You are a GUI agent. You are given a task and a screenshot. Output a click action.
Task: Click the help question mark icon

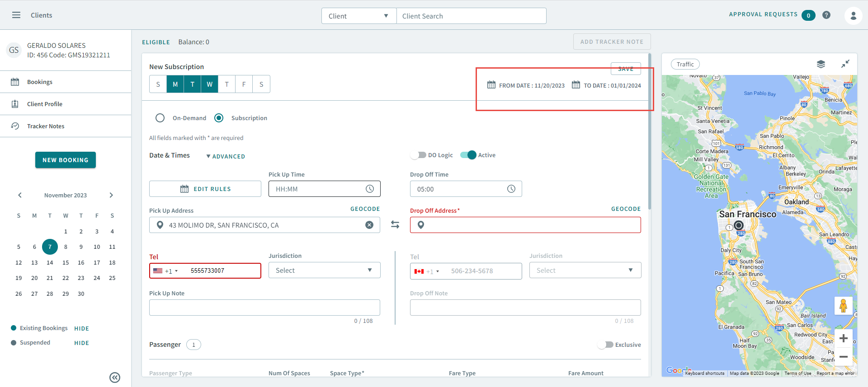pos(826,15)
